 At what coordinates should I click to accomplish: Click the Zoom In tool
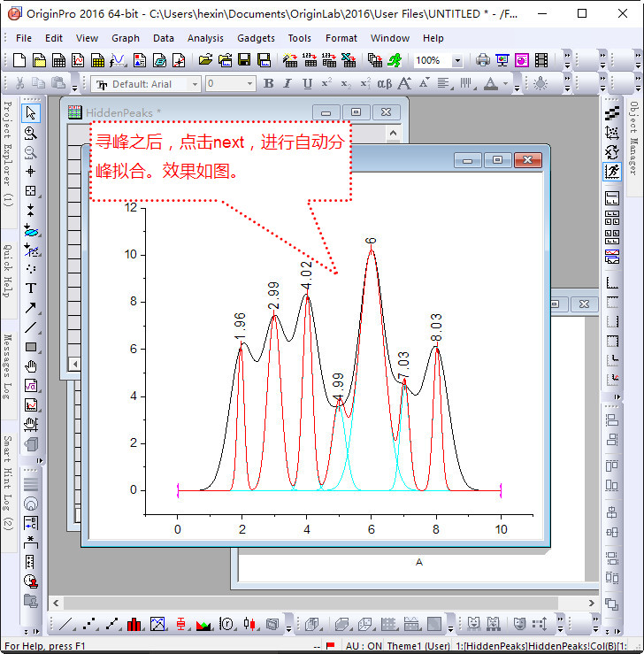coord(31,133)
